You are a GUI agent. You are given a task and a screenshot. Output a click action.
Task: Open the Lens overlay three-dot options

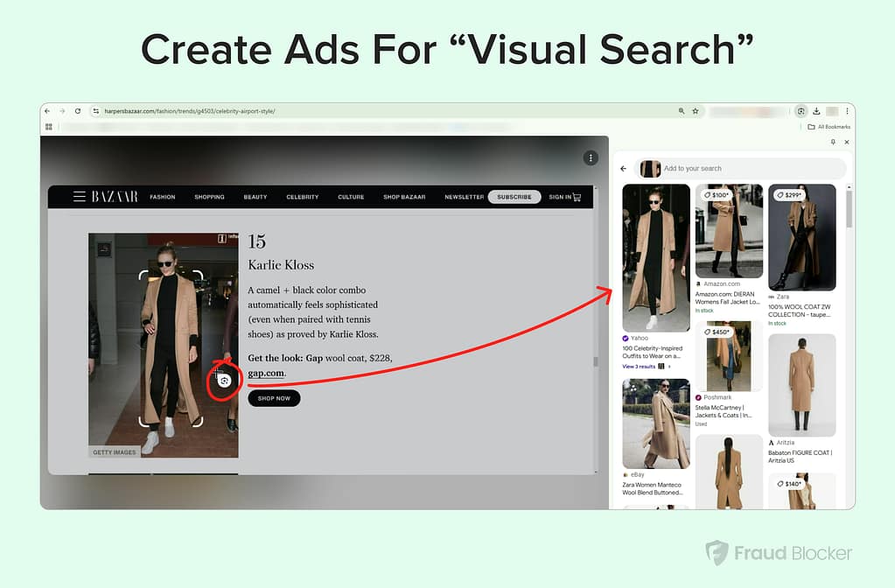[591, 158]
